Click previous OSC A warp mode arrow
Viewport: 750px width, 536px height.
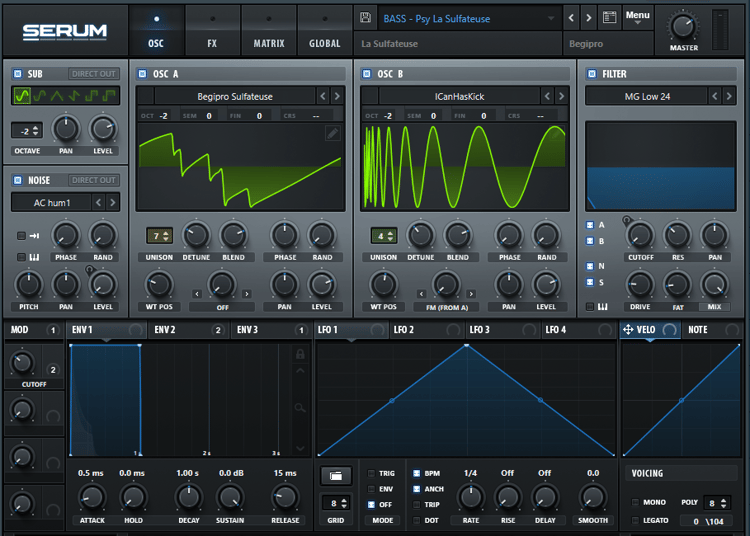point(197,294)
